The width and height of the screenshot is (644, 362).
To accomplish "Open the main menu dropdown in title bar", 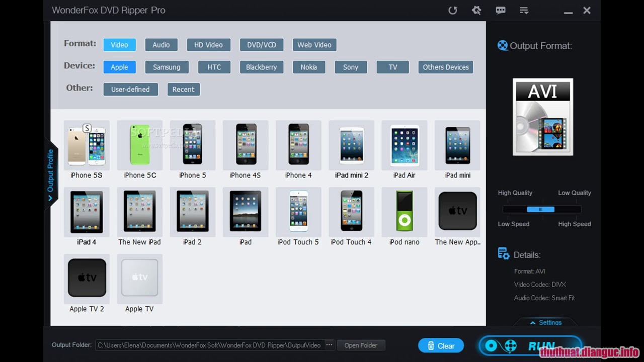I will 524,10.
